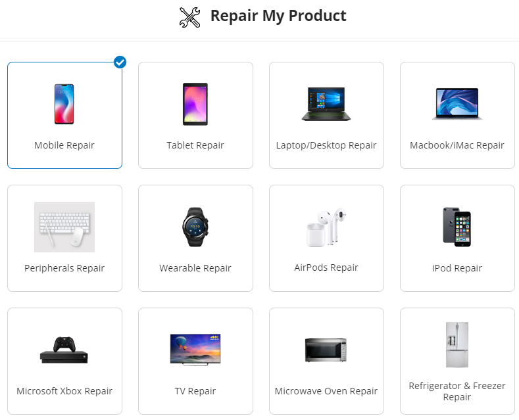Select Laptop/Desktop Repair text
The width and height of the screenshot is (519, 420).
(326, 145)
